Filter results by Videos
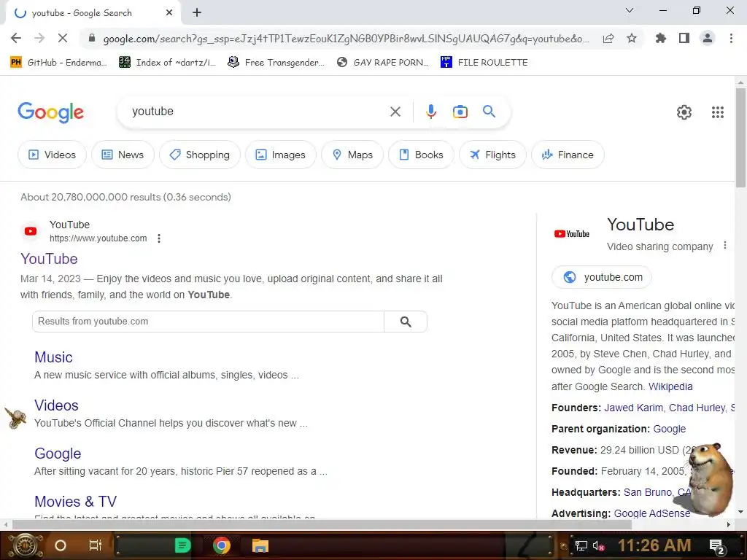This screenshot has width=747, height=560. tap(52, 155)
